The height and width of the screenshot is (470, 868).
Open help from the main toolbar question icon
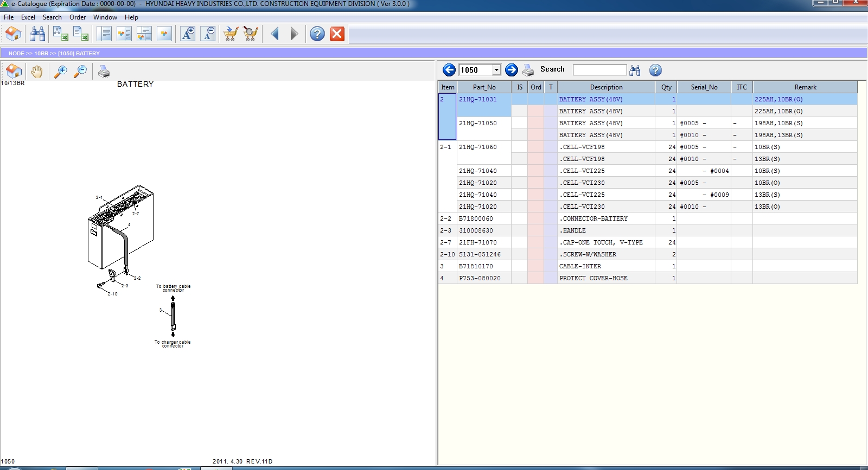point(317,34)
